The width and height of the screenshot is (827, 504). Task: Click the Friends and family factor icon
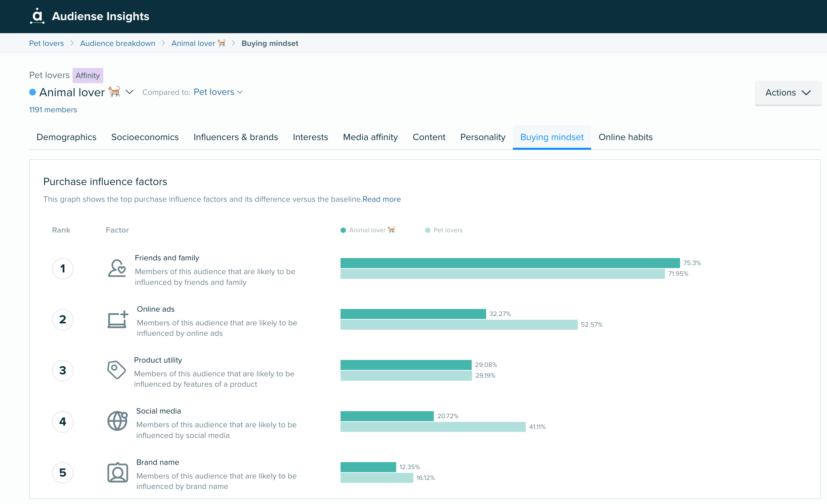coord(117,268)
